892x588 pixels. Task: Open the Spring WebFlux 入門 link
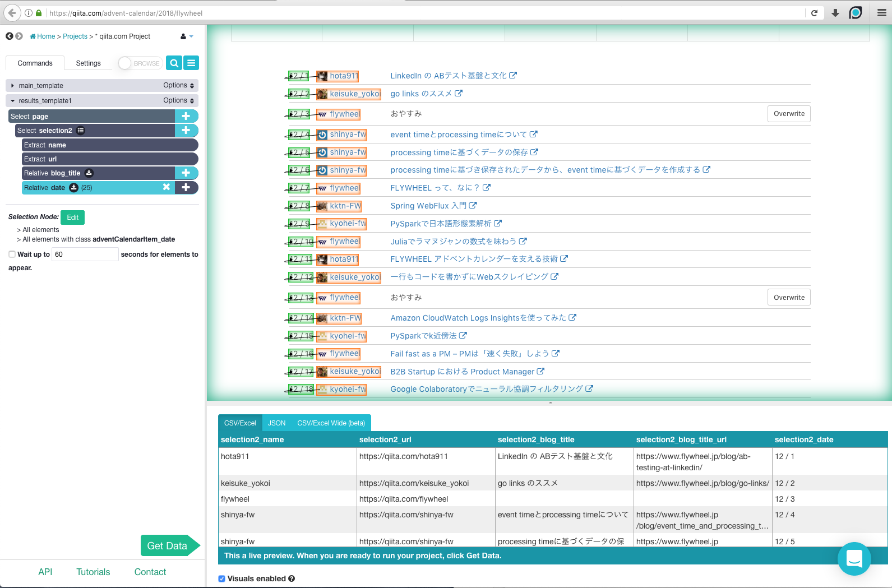(433, 206)
